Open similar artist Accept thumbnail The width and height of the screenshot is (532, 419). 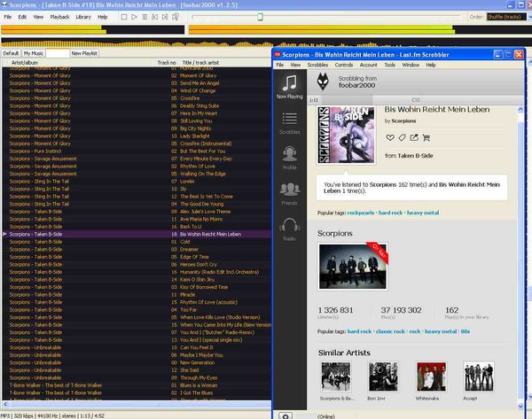pyautogui.click(x=479, y=376)
